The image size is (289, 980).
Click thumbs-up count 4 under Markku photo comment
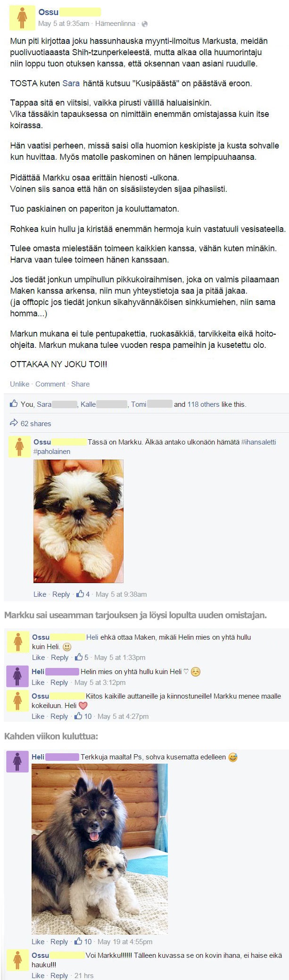(x=83, y=594)
